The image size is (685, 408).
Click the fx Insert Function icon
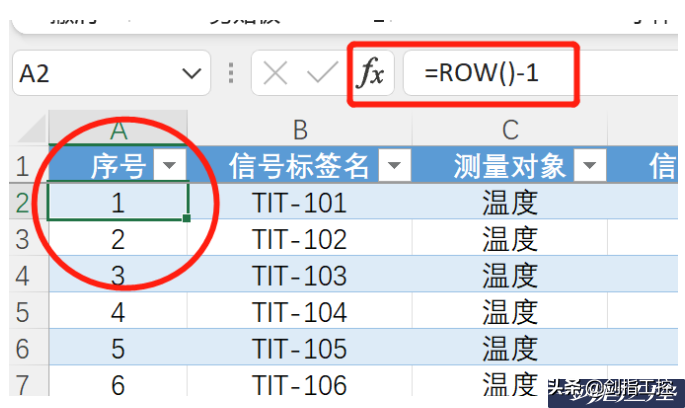click(x=370, y=73)
